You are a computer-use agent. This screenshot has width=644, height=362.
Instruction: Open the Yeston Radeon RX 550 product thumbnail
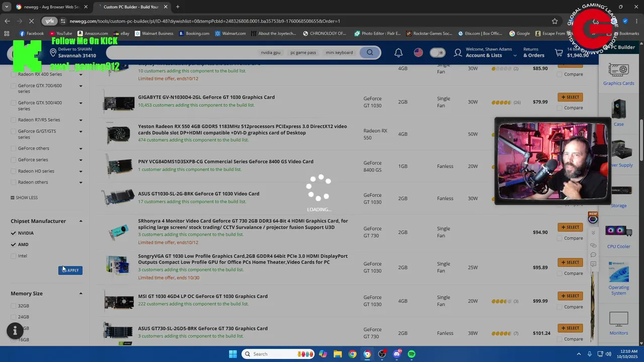(119, 134)
